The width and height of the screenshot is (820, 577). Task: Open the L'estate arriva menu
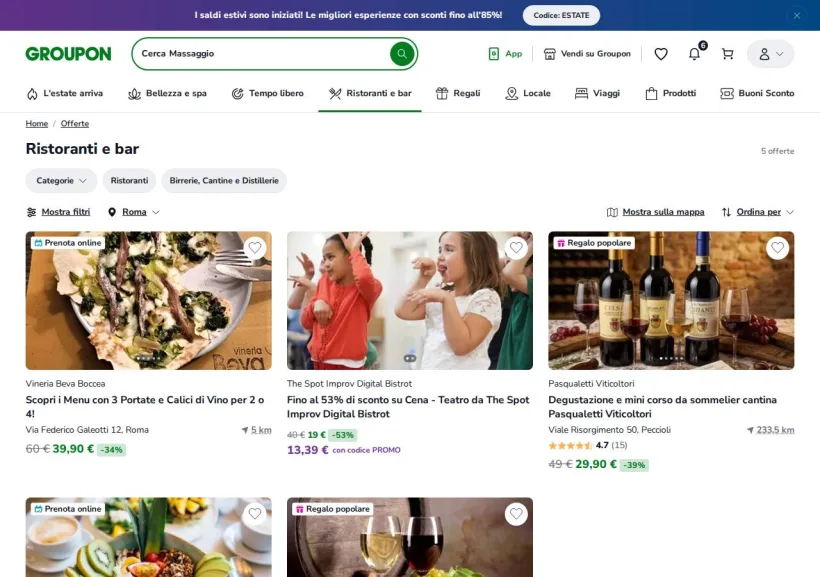(65, 93)
